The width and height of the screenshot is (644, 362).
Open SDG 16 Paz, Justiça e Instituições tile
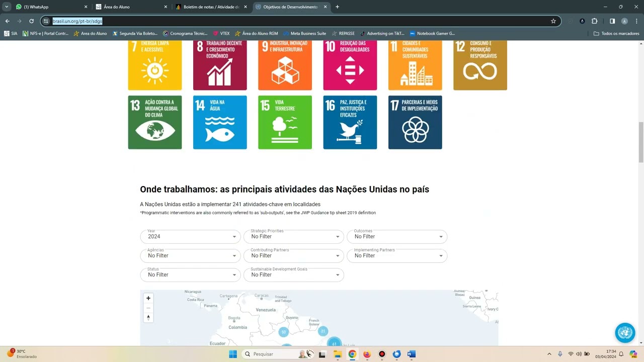350,122
